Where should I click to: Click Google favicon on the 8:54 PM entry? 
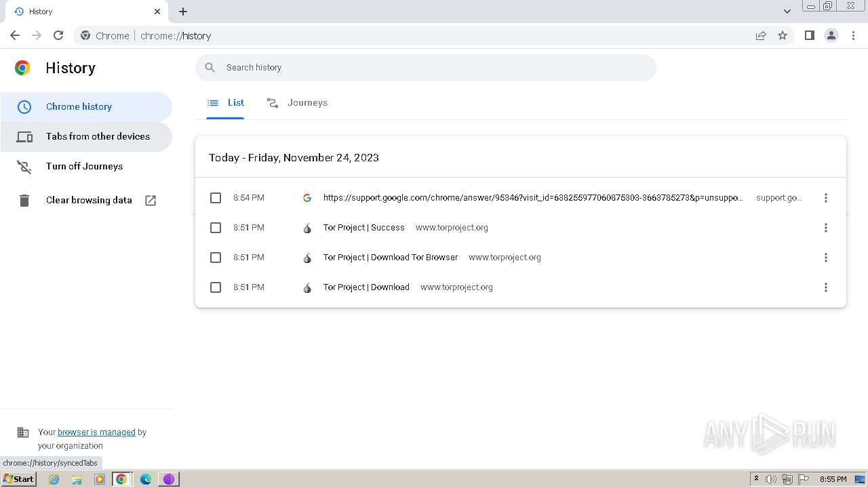pyautogui.click(x=307, y=198)
